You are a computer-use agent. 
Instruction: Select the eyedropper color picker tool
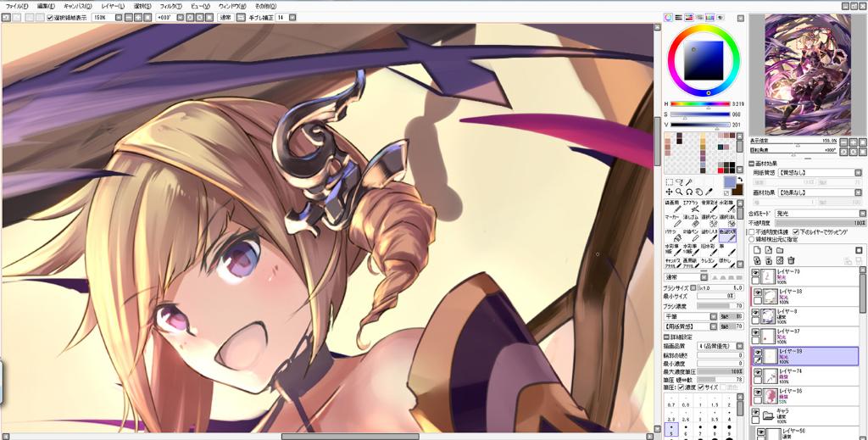pos(709,192)
